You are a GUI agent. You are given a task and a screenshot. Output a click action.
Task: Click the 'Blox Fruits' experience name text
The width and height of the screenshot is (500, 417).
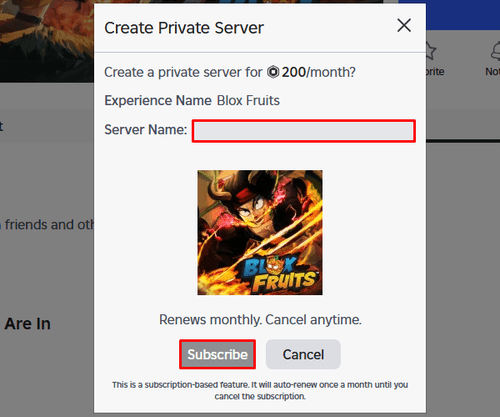(x=248, y=100)
